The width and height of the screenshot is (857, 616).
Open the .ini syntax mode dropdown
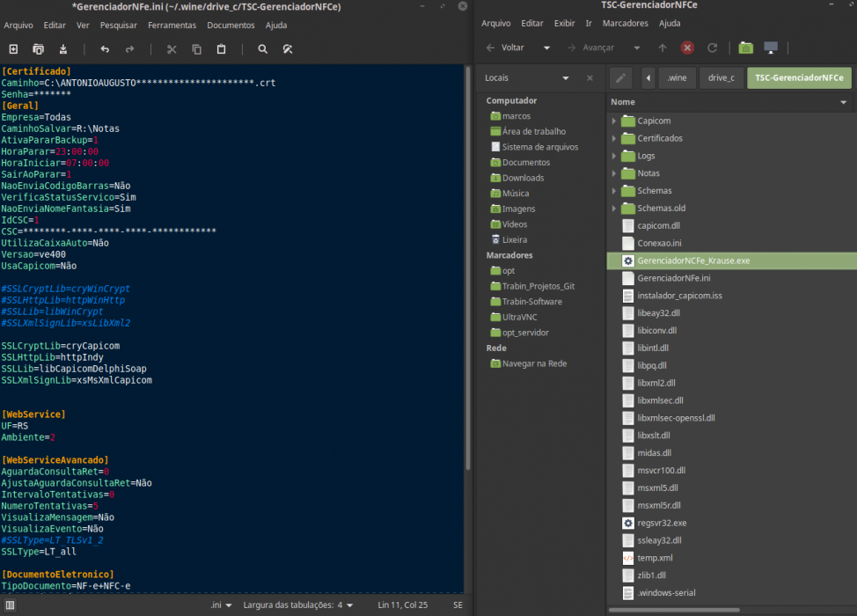pos(222,605)
